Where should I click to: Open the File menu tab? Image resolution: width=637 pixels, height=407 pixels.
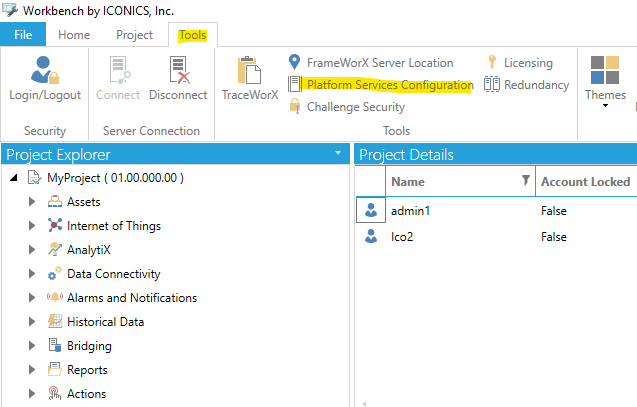(x=23, y=35)
